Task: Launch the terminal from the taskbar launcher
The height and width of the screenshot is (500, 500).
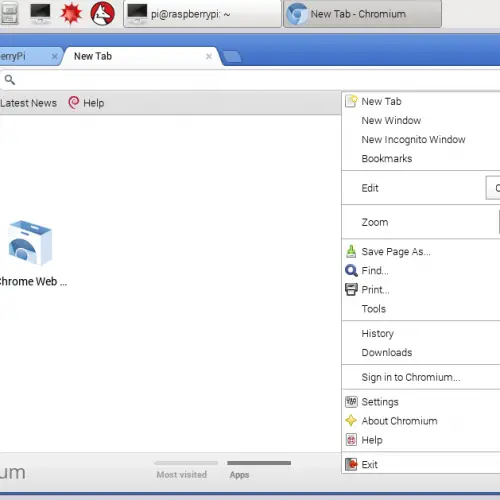Action: 40,14
